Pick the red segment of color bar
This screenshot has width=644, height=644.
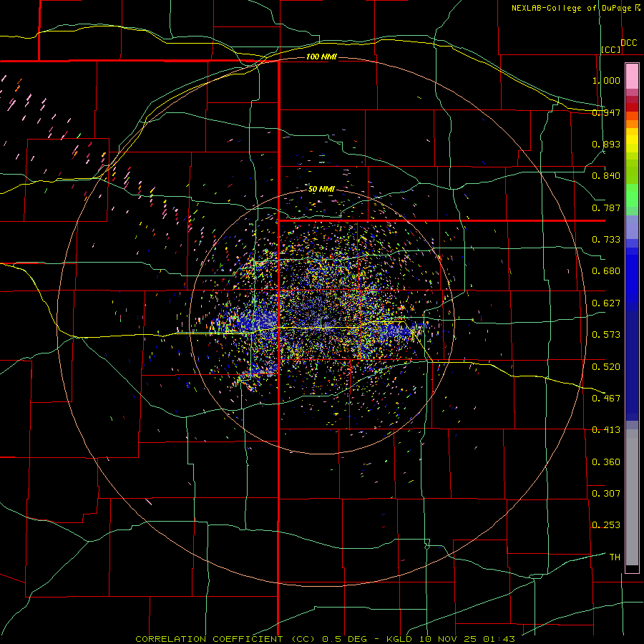click(x=632, y=107)
